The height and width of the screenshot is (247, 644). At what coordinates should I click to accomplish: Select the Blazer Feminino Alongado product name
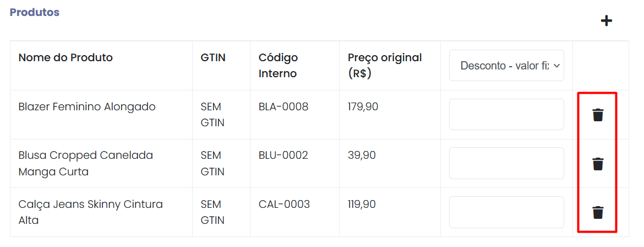coord(87,107)
